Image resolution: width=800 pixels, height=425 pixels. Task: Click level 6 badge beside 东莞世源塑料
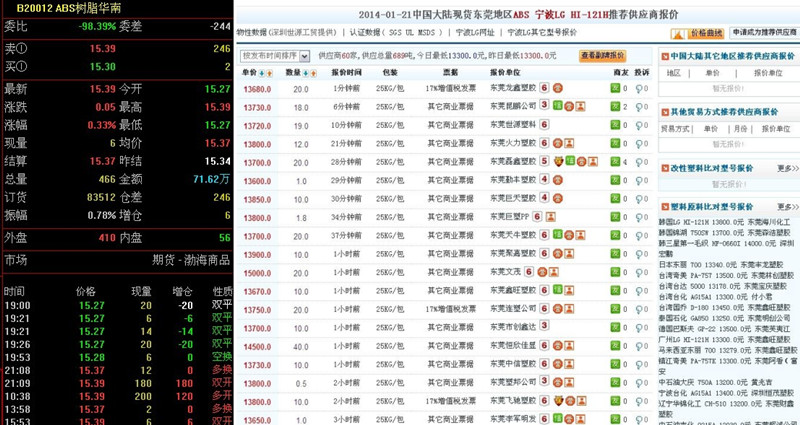pyautogui.click(x=545, y=125)
